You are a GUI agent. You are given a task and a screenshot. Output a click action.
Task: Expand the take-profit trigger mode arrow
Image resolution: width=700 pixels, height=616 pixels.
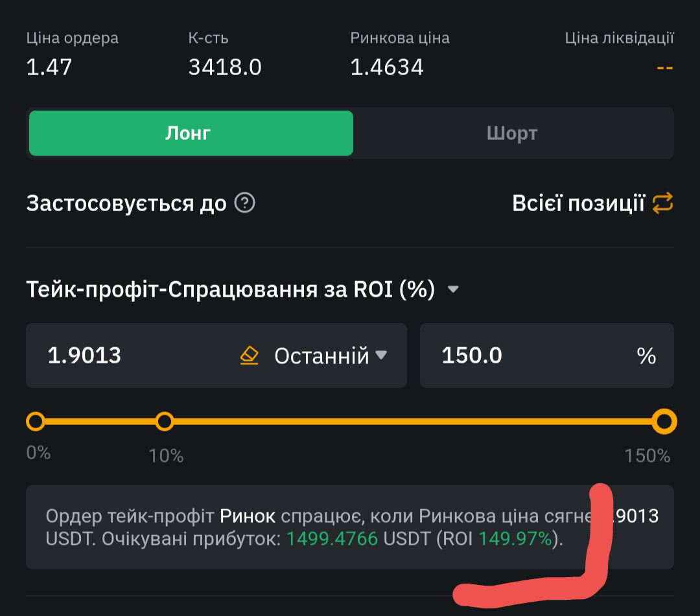453,290
